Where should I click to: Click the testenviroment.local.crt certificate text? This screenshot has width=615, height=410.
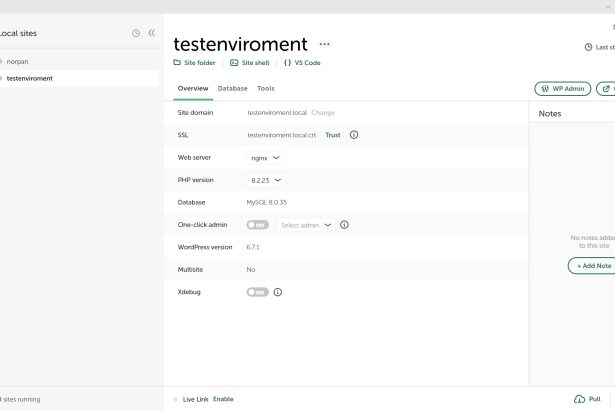282,135
